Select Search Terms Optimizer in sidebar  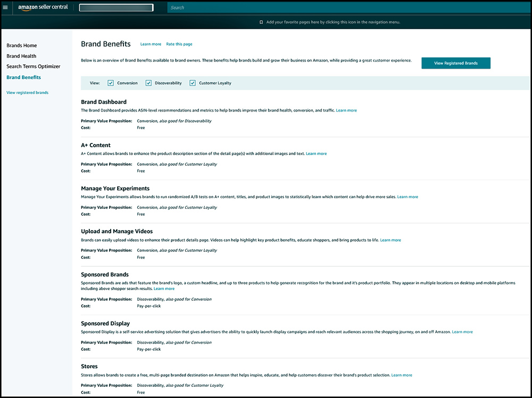click(x=34, y=66)
